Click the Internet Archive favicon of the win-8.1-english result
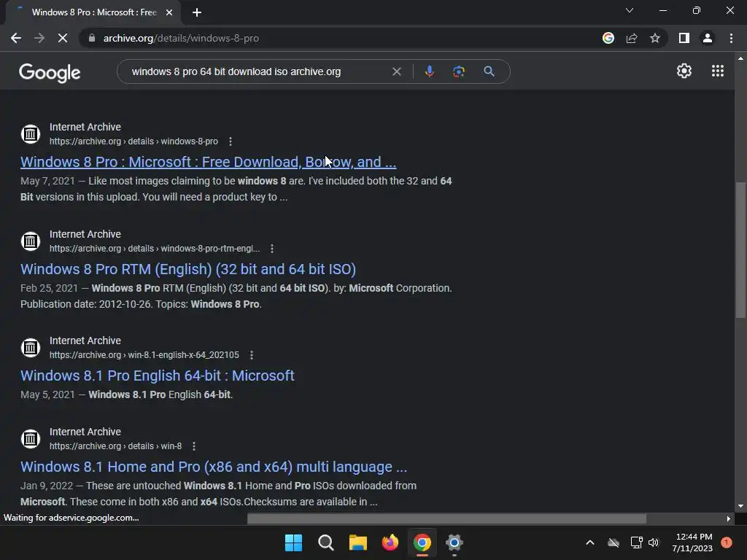Screen dimensions: 747x560 (31, 348)
